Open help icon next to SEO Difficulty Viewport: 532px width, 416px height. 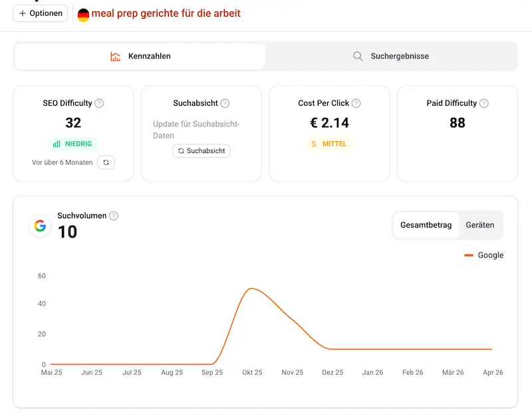click(x=99, y=103)
